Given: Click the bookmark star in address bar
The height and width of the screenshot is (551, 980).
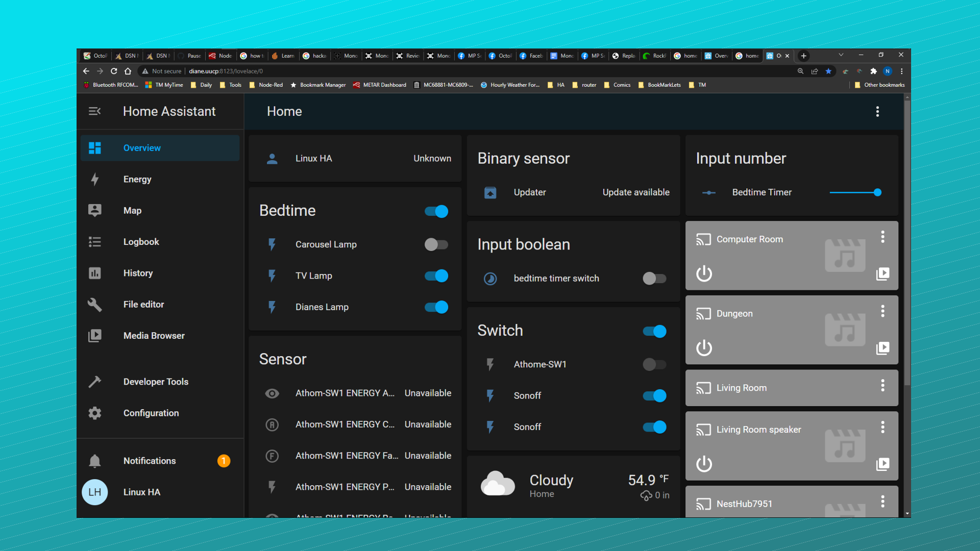Looking at the screenshot, I should tap(828, 71).
